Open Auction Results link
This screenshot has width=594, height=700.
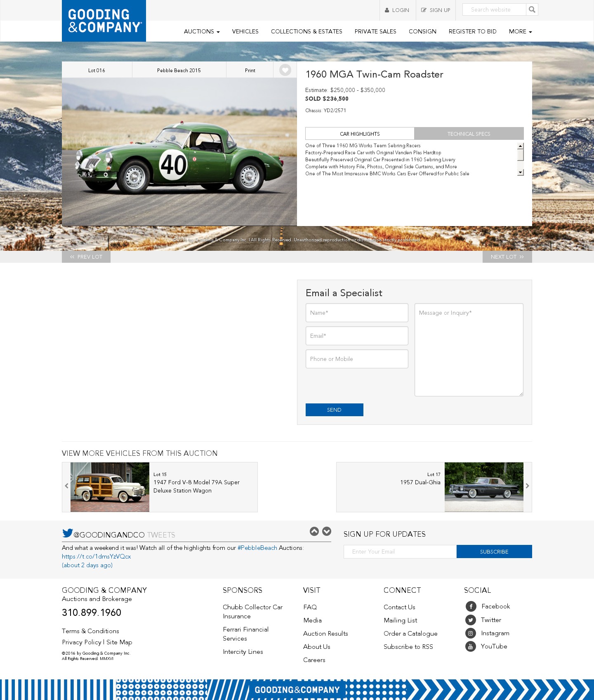pos(325,634)
